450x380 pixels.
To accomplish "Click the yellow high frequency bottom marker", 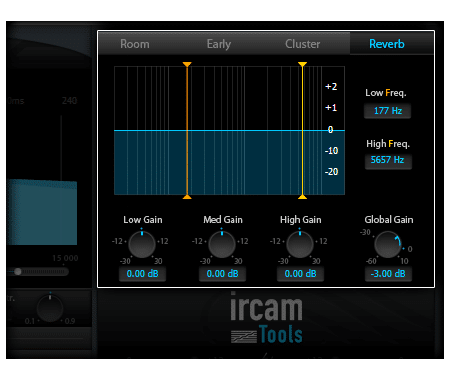I will [x=302, y=197].
